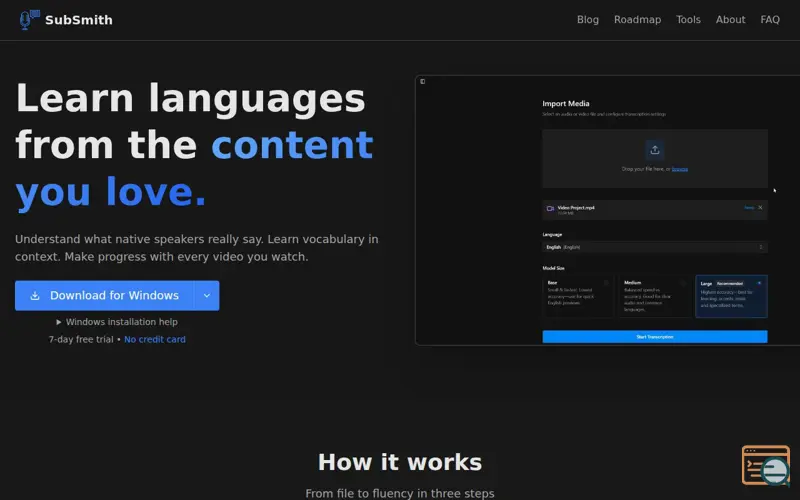
Task: Open the About page
Action: [730, 19]
